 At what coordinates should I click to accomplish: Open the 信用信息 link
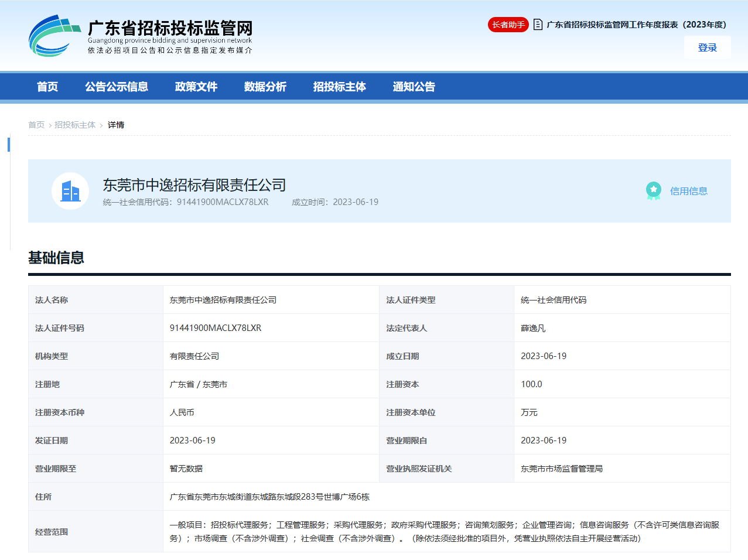click(x=688, y=191)
